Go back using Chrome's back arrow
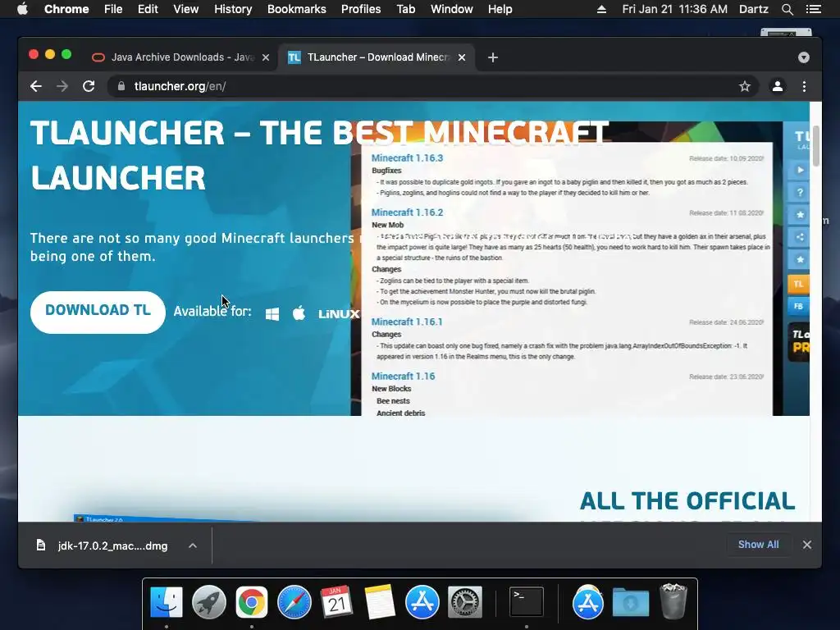 pos(36,86)
